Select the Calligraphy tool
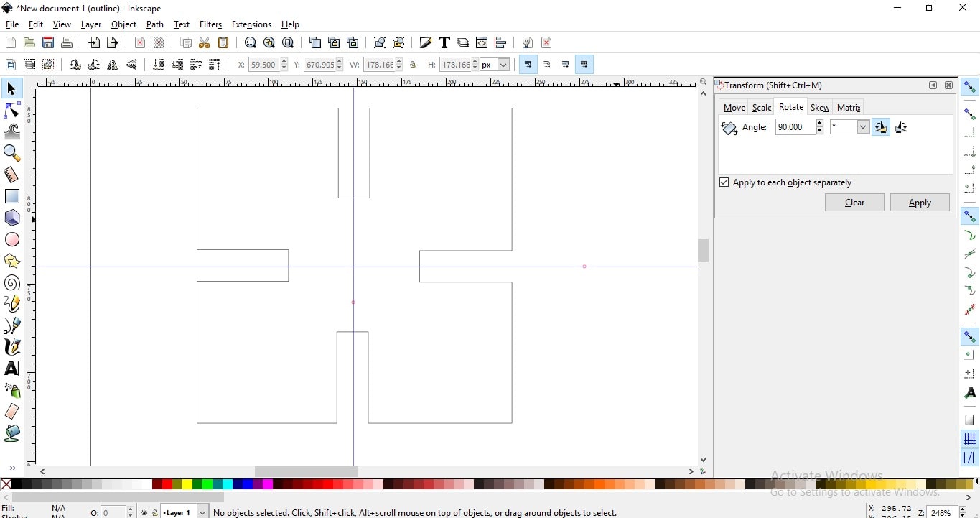Image resolution: width=980 pixels, height=518 pixels. 11,347
